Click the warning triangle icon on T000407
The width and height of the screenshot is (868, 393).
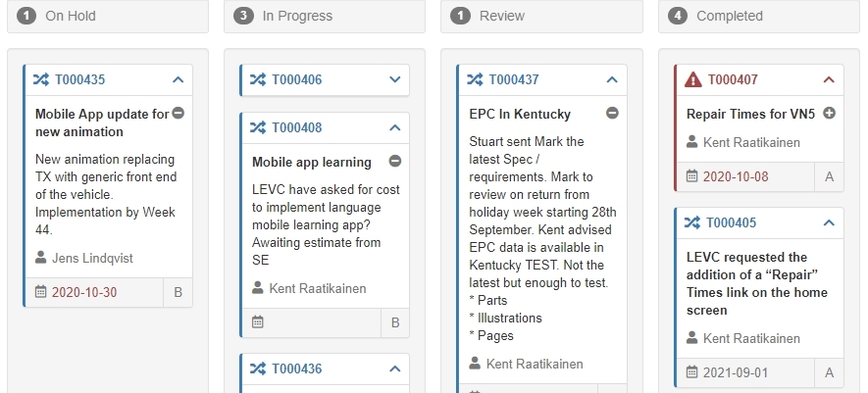(x=692, y=79)
